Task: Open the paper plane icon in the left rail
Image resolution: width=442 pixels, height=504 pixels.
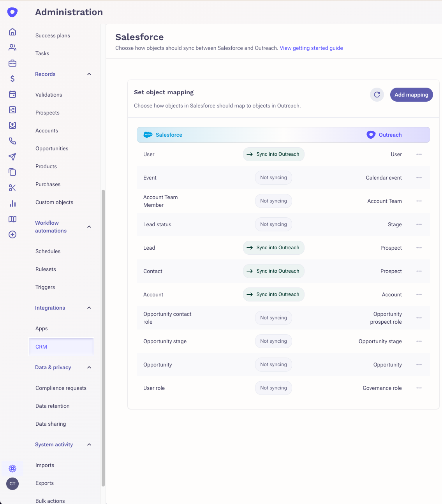Action: (x=12, y=157)
